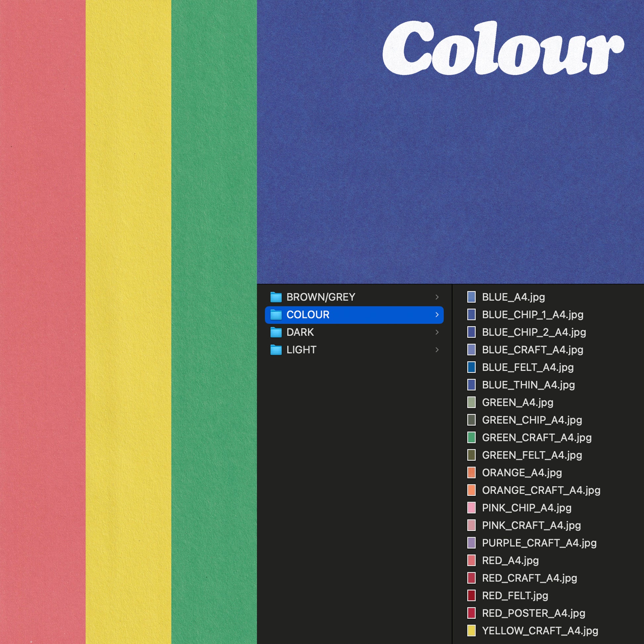The image size is (644, 644).
Task: Click the BLUE_CRAFT_A4.jpg thumbnail icon
Action: pyautogui.click(x=471, y=349)
